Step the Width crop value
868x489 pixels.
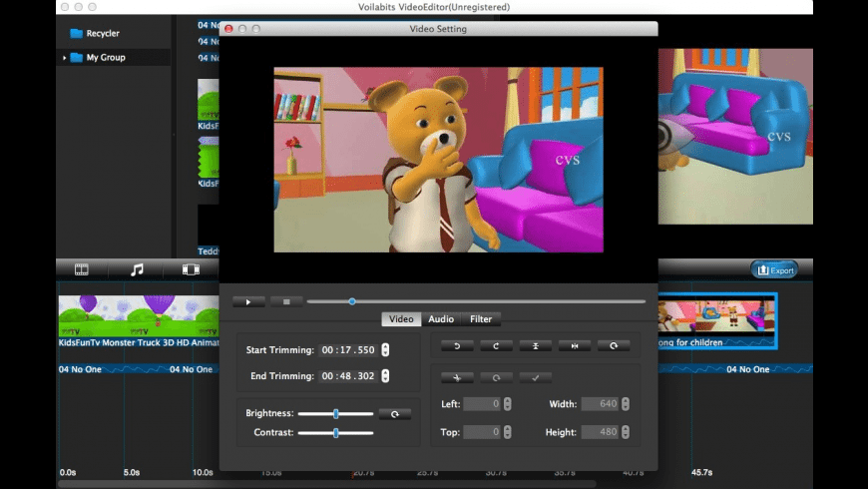click(625, 404)
